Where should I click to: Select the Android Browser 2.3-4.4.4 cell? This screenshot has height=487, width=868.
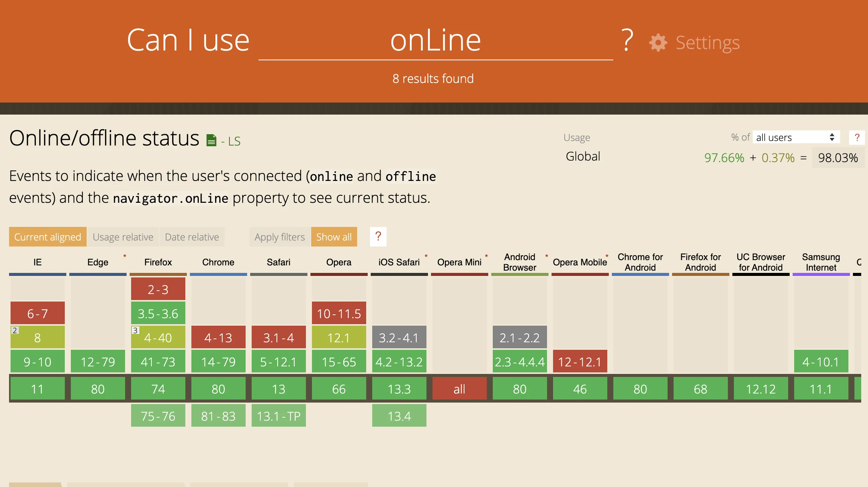tap(520, 361)
